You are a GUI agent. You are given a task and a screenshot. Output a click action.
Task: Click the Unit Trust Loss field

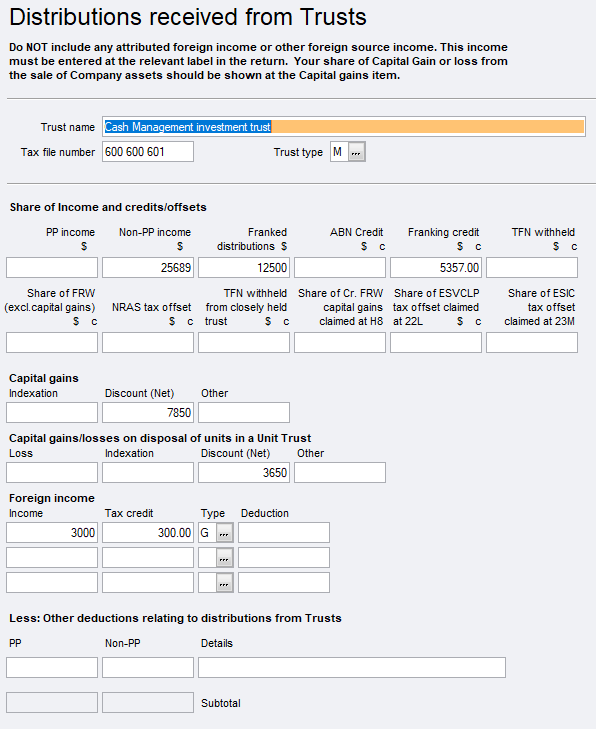click(x=52, y=472)
